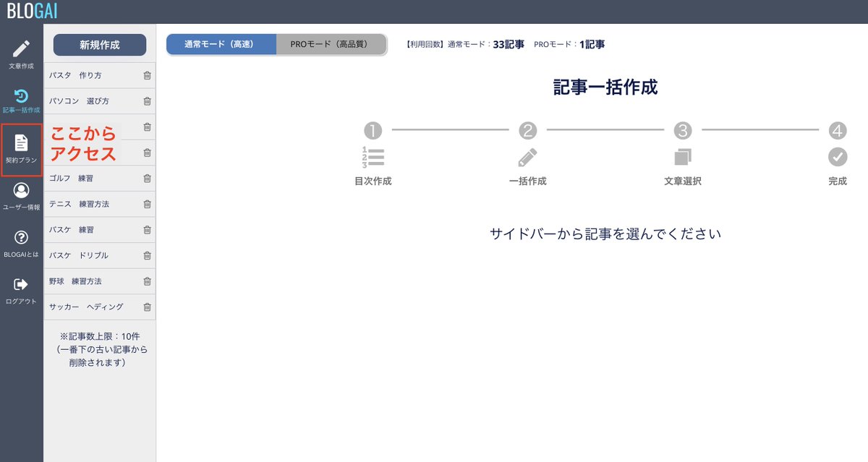Select the step 1 circle
Viewport: 868px width, 462px height.
click(373, 130)
